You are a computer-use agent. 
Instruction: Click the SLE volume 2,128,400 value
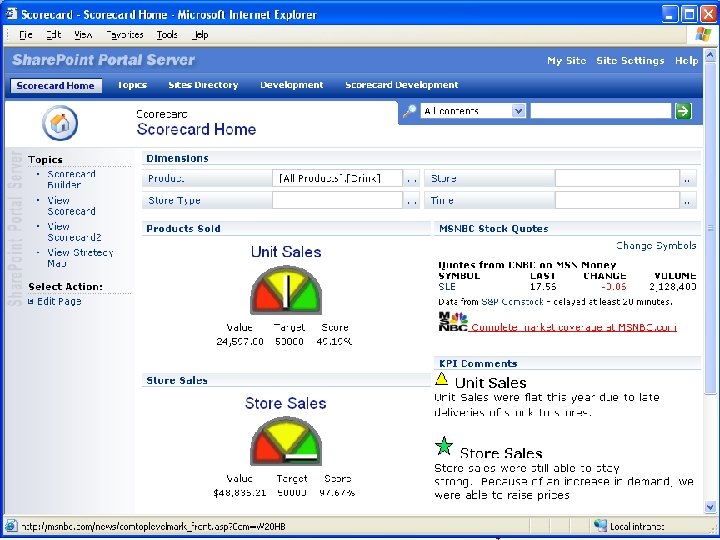pyautogui.click(x=673, y=287)
